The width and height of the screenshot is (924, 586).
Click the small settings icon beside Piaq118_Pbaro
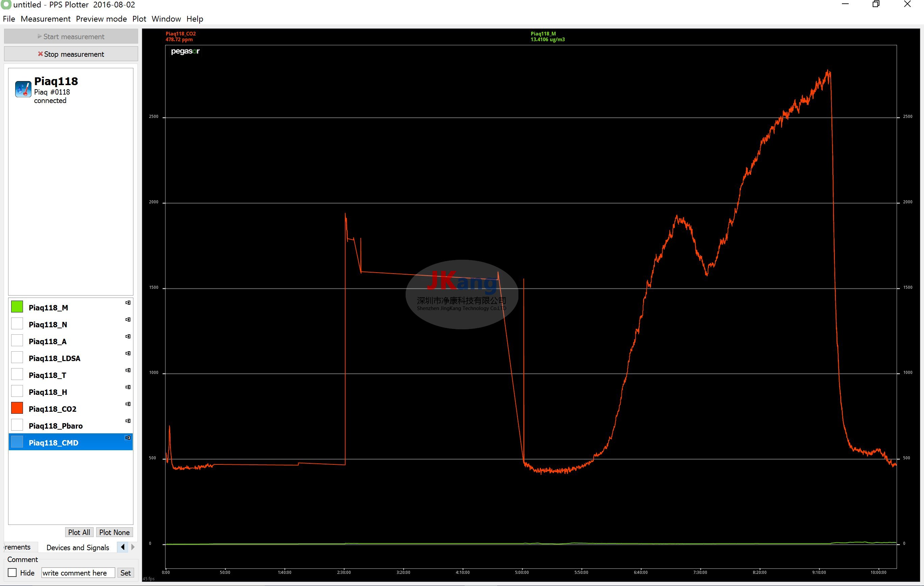pos(128,421)
